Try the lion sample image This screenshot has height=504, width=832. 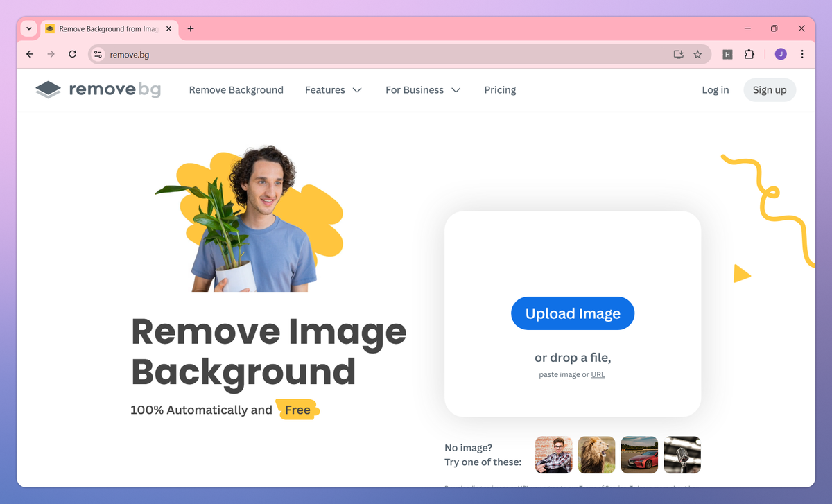(x=597, y=455)
